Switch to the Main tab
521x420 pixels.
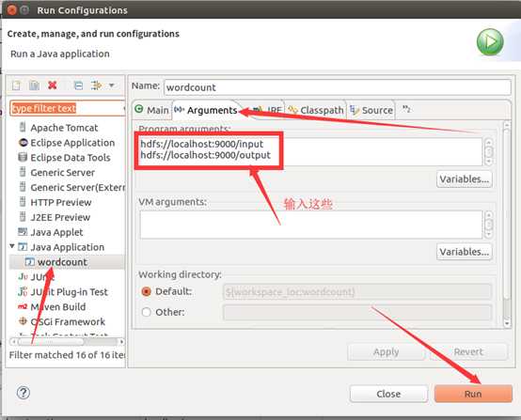[x=151, y=110]
